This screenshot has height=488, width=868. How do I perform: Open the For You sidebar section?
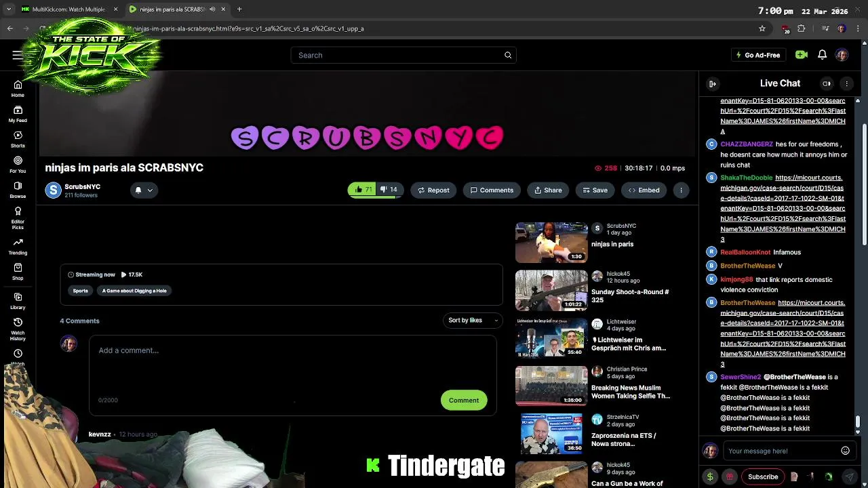tap(18, 165)
